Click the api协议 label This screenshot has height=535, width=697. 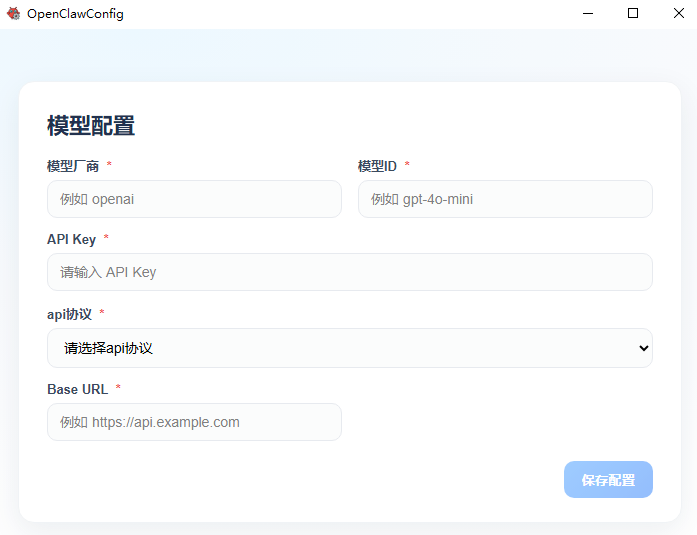tap(69, 314)
